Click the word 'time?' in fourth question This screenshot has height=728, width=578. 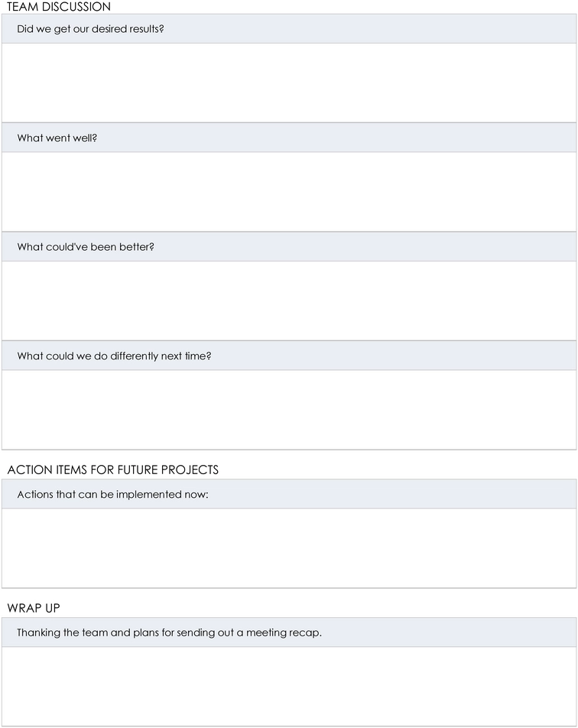pos(198,356)
